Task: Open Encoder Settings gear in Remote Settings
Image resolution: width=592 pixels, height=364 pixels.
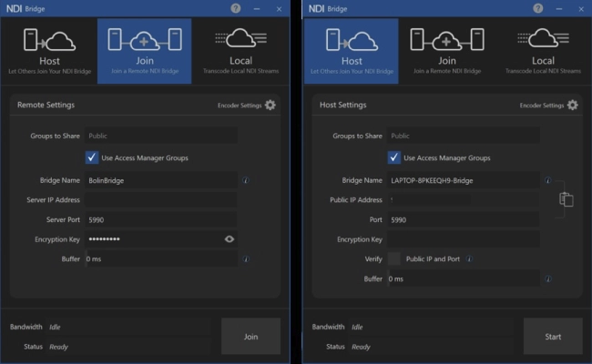Action: [x=270, y=106]
